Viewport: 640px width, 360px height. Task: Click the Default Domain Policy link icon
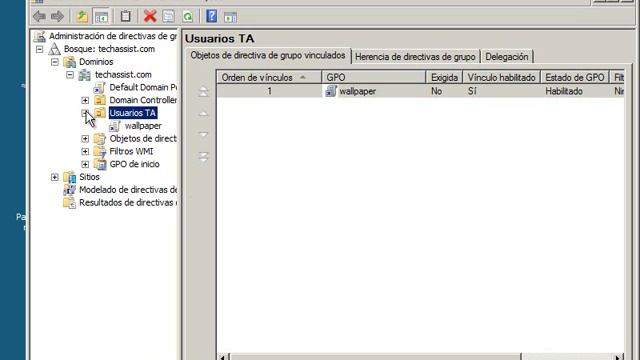click(100, 87)
